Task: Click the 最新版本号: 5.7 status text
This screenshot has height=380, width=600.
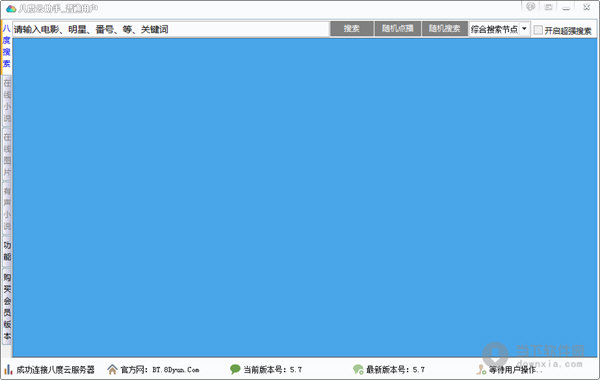Action: click(x=395, y=370)
